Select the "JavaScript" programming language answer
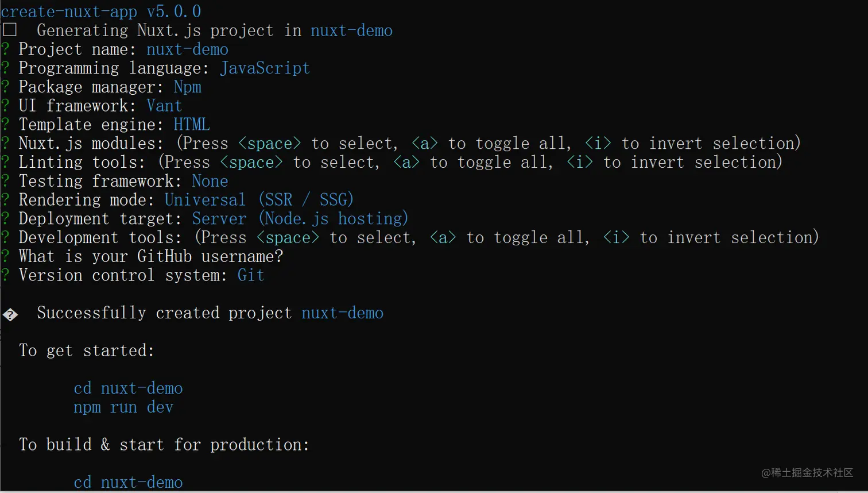The image size is (868, 493). (265, 68)
